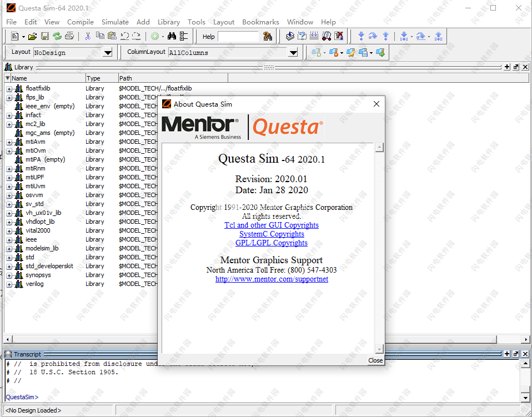Open the SystemC Copyrights link

[x=272, y=234]
